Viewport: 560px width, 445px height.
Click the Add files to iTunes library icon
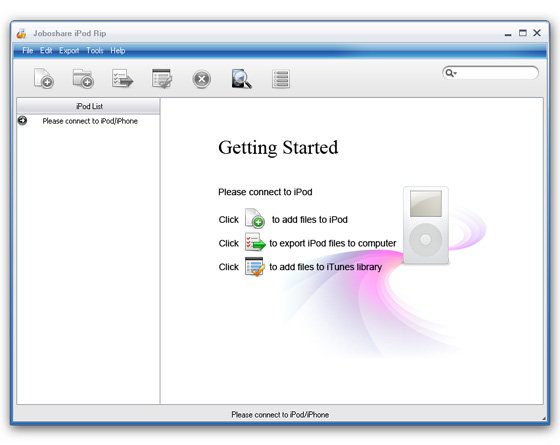click(162, 78)
